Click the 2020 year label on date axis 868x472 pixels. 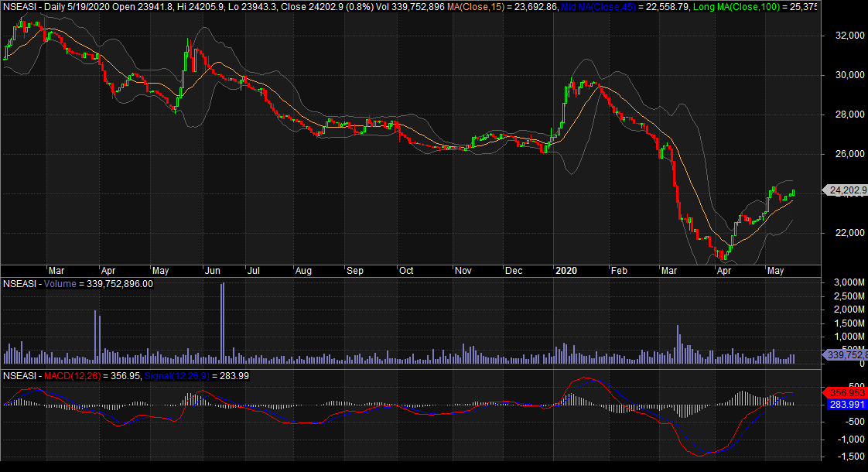566,271
